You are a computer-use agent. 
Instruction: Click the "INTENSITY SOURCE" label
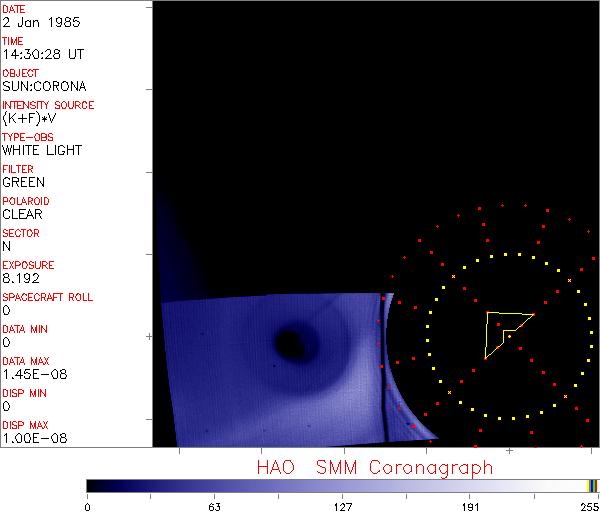pos(48,105)
